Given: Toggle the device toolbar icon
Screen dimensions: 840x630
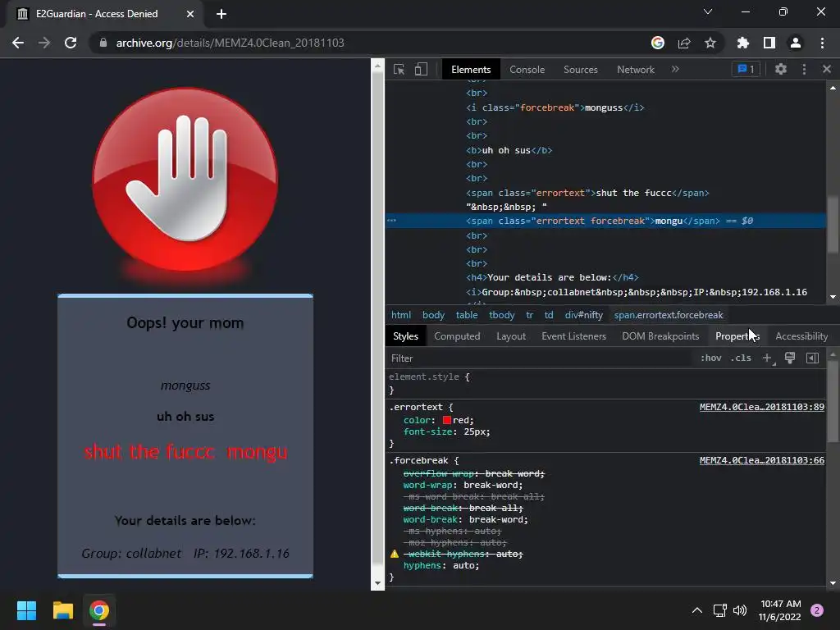Looking at the screenshot, I should point(421,69).
